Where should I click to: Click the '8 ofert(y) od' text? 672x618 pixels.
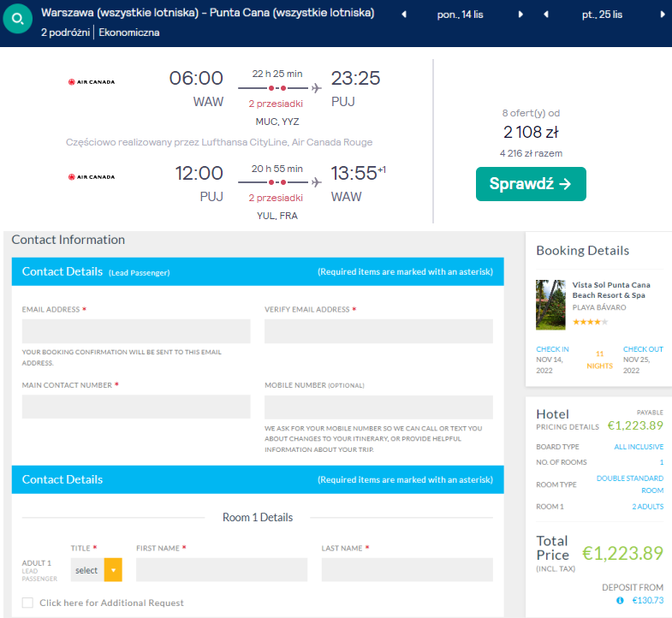[x=531, y=113]
